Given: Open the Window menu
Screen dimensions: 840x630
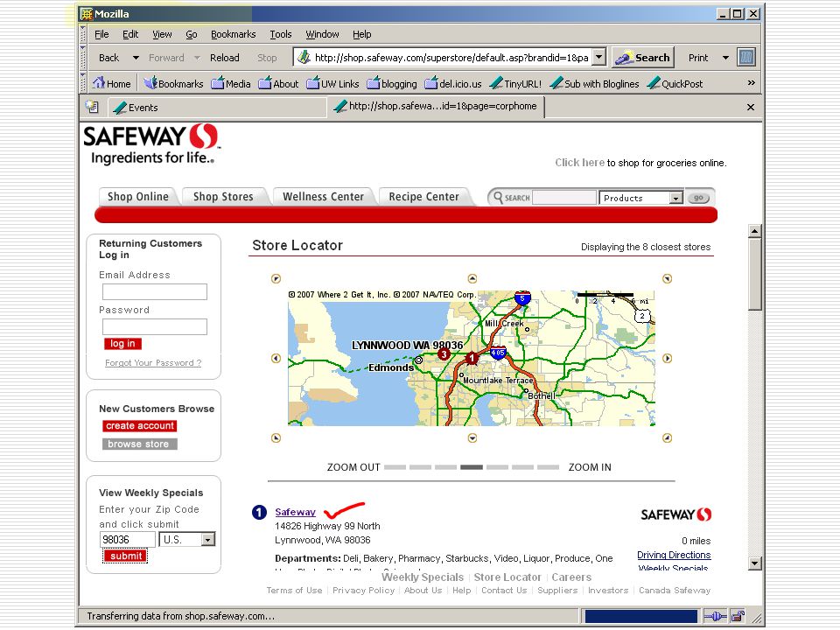Looking at the screenshot, I should point(322,34).
